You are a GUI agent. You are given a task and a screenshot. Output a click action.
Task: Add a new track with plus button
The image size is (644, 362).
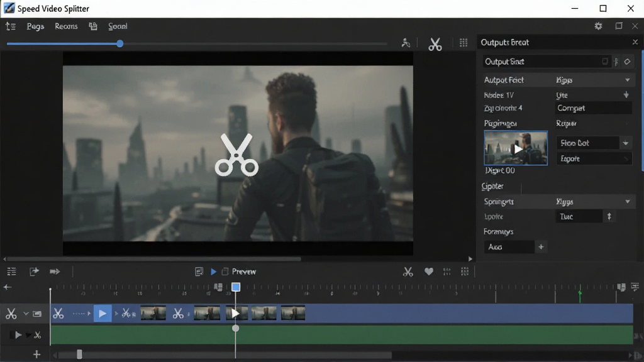click(x=36, y=354)
